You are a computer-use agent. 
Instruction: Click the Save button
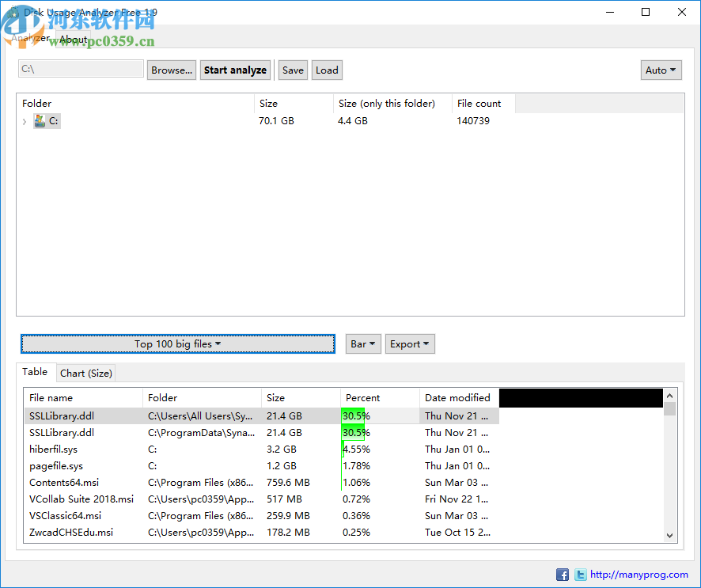click(293, 70)
